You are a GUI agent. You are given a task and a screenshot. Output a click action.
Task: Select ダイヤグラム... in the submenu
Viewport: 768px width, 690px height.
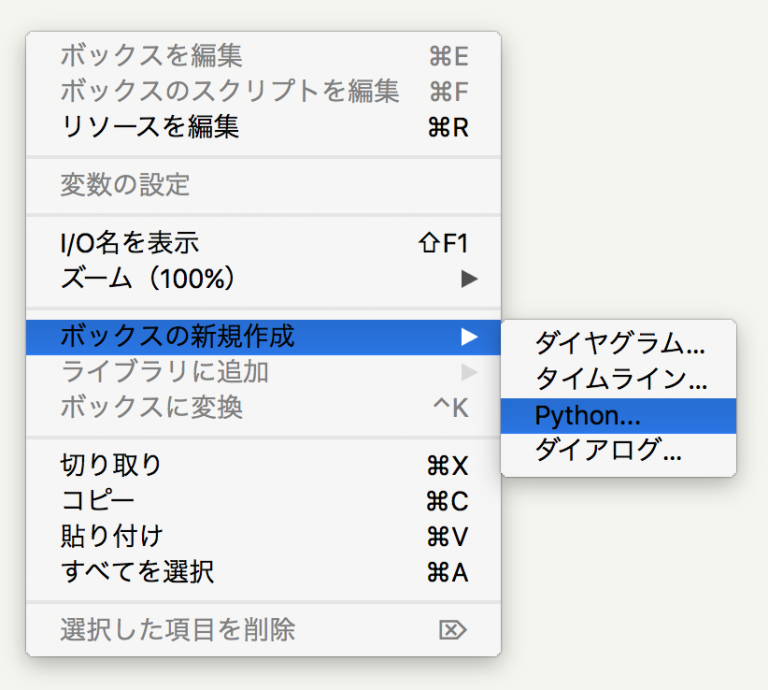(x=618, y=344)
